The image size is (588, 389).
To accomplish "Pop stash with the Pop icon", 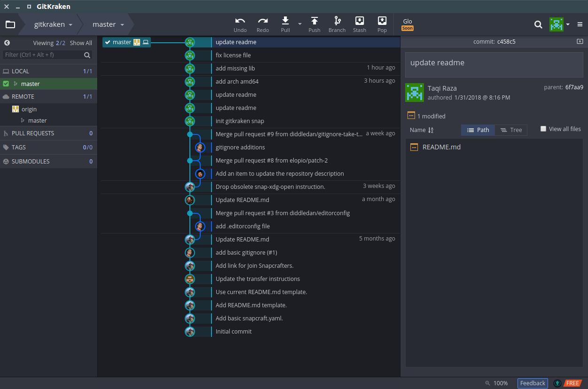I will tap(382, 21).
